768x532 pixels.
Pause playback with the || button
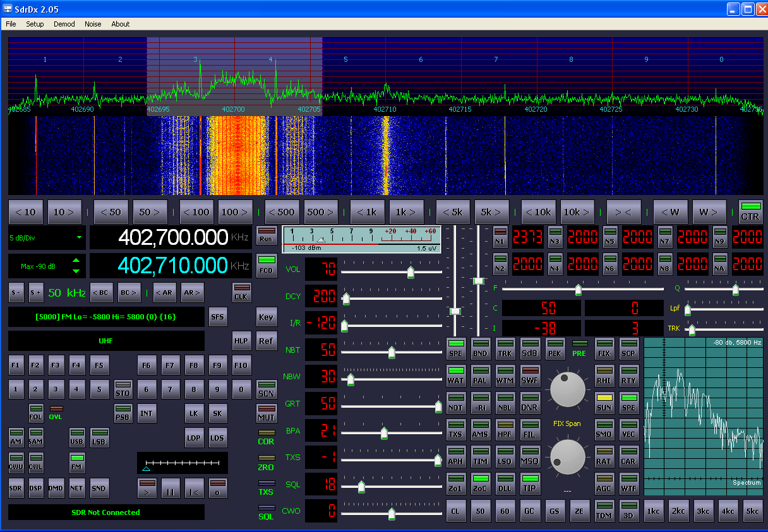[x=170, y=488]
